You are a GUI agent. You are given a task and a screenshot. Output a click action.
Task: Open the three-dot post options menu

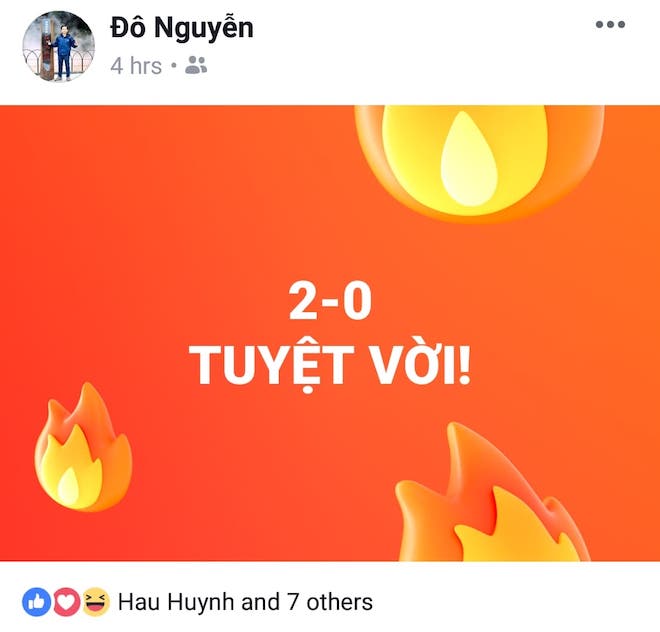[x=610, y=24]
